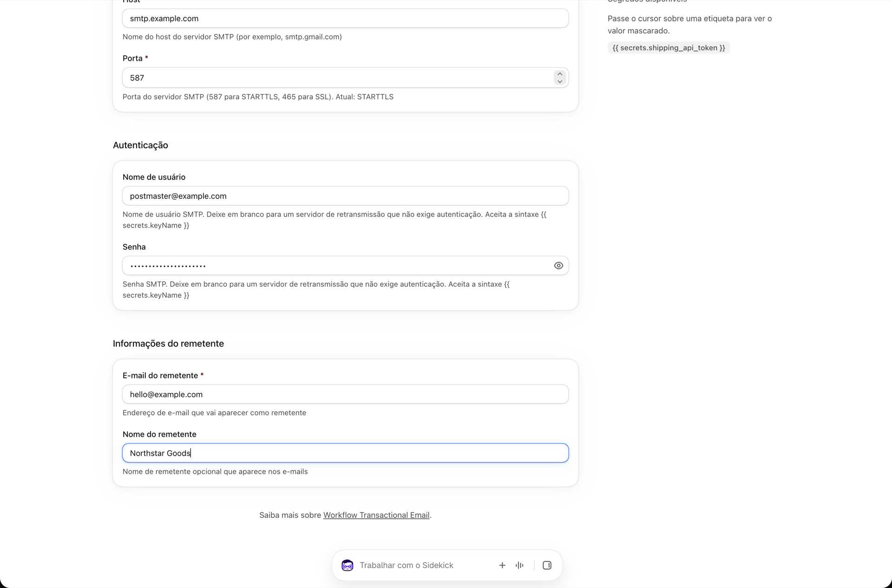Open the Sidekick side panel icon
Screen dimensions: 892x588
[x=547, y=565]
